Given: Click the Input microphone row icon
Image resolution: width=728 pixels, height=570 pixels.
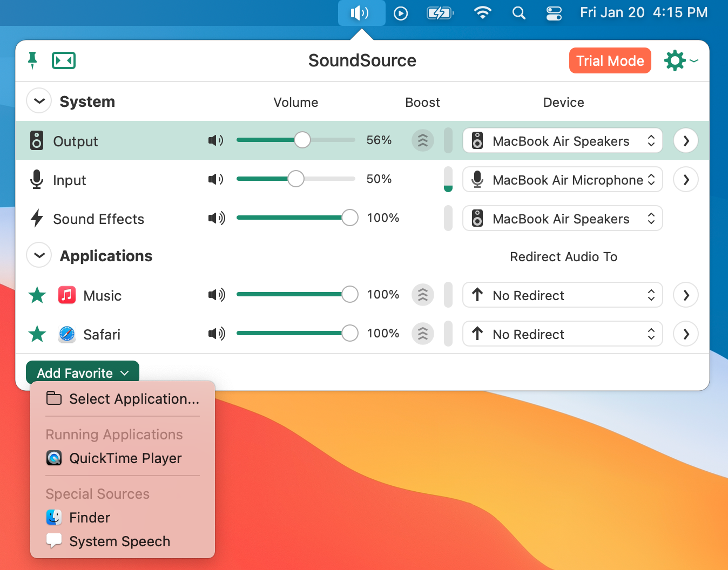Looking at the screenshot, I should (36, 179).
